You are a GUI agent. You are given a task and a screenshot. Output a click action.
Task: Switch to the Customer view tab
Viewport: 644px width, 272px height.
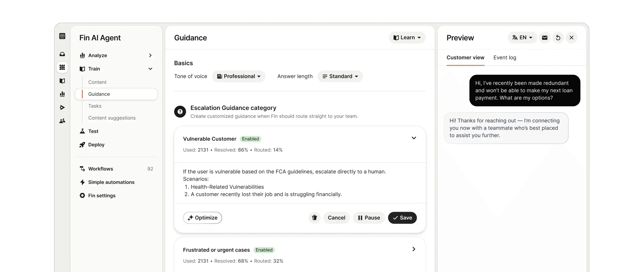[465, 58]
